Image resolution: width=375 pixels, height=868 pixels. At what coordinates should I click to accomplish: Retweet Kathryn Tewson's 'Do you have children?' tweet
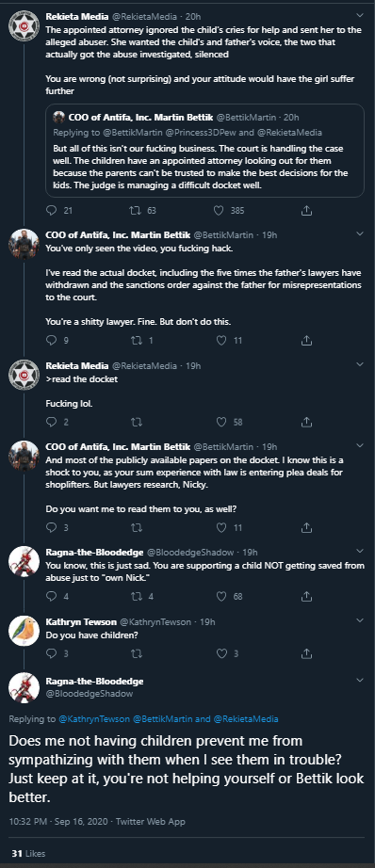point(135,653)
